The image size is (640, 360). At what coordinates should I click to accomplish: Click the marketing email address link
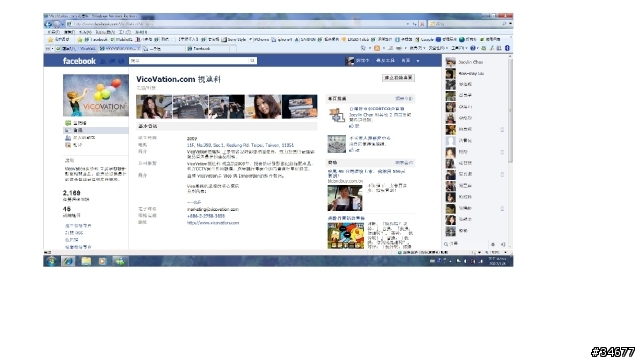pyautogui.click(x=213, y=209)
